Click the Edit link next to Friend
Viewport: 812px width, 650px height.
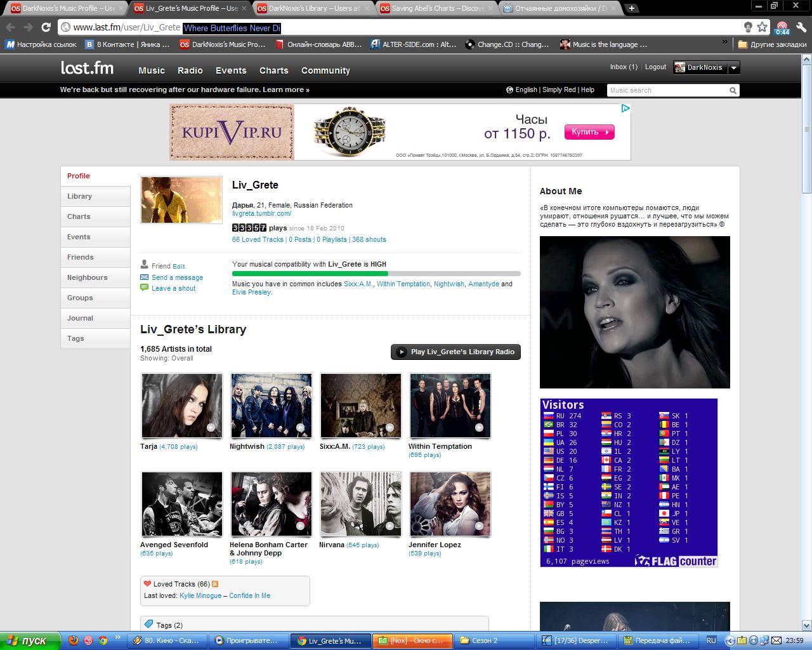[x=179, y=267]
